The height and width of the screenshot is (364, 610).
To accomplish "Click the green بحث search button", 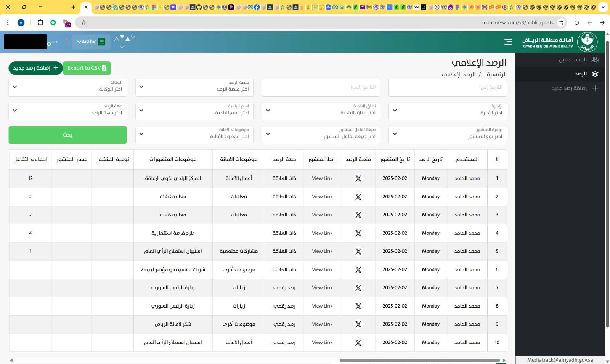I will (x=67, y=135).
